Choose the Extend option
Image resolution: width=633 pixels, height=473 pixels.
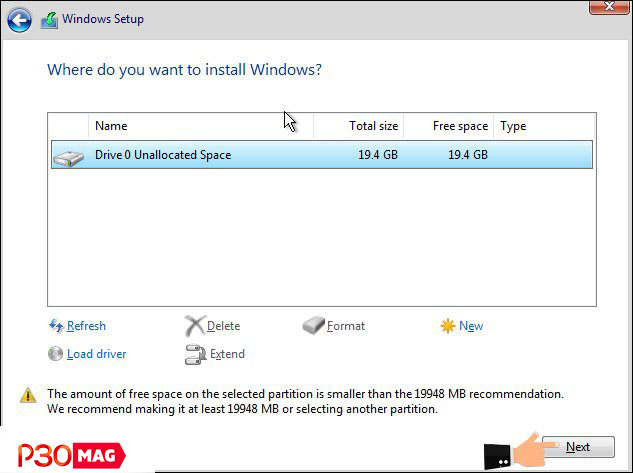[x=227, y=354]
